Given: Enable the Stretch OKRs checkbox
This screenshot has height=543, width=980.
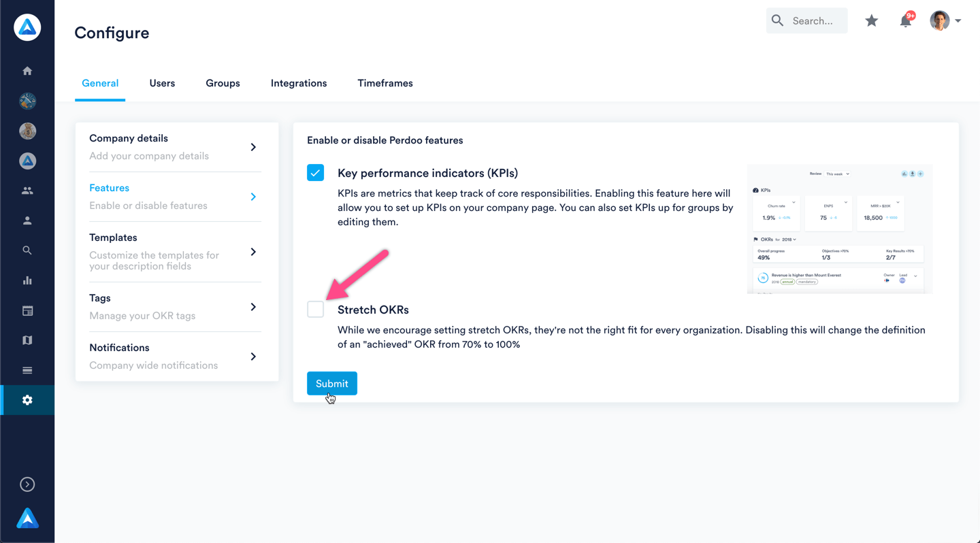Looking at the screenshot, I should (315, 309).
